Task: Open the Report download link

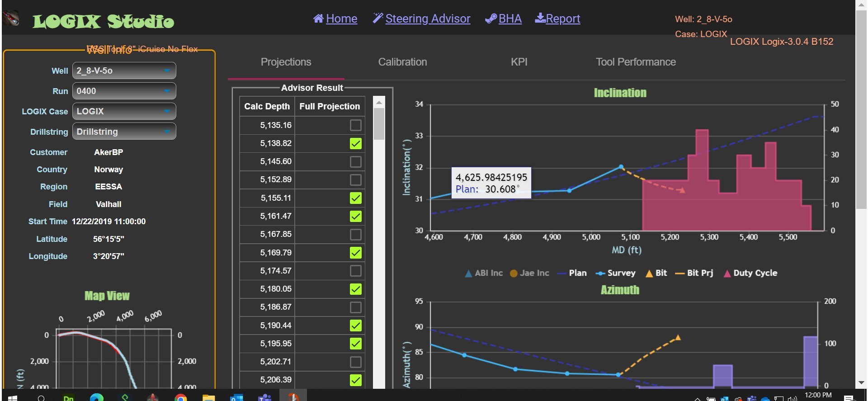Action: pos(557,19)
